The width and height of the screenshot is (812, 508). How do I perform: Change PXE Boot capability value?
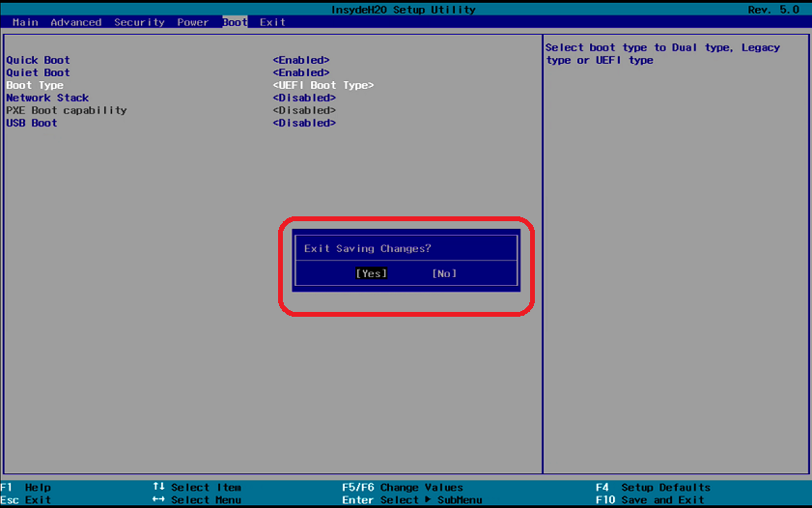[304, 110]
